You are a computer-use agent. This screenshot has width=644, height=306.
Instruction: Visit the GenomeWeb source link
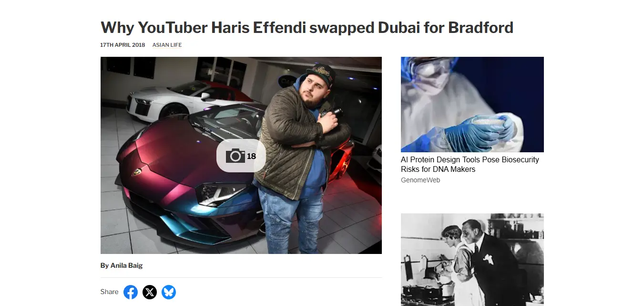(420, 180)
